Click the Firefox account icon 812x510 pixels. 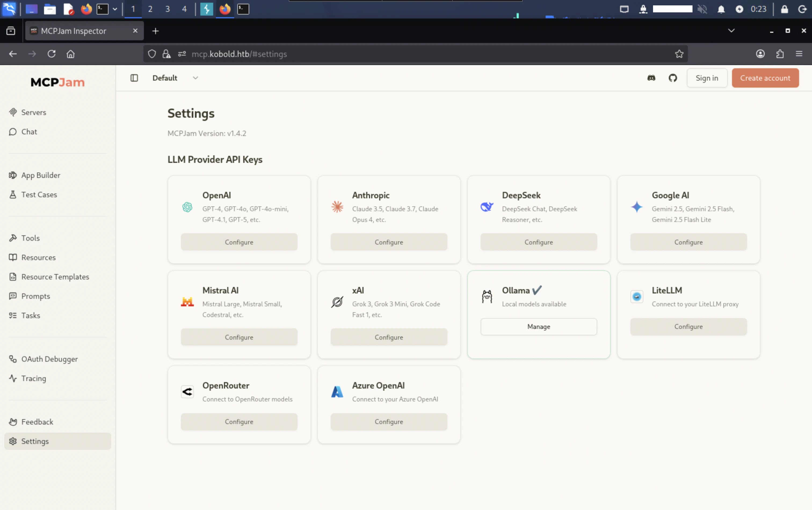click(x=760, y=54)
